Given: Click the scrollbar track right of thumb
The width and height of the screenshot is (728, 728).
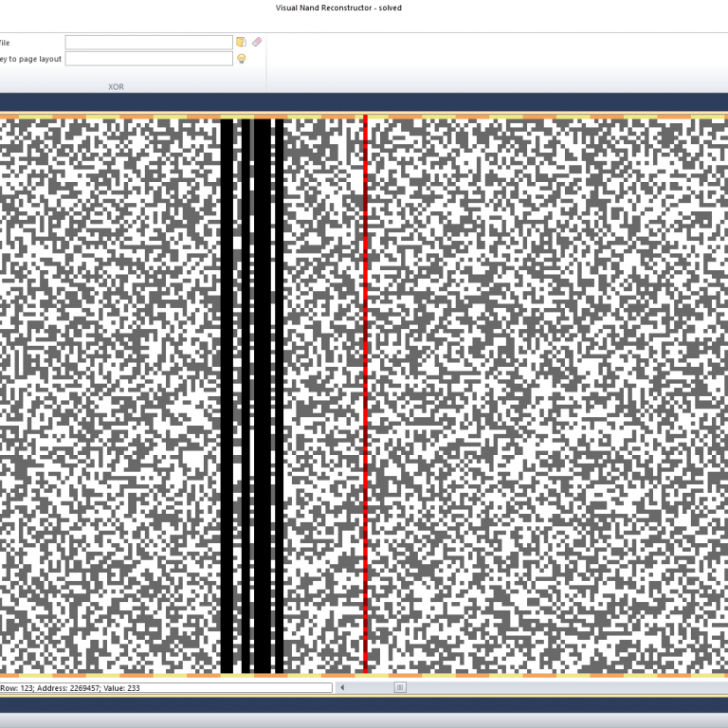Looking at the screenshot, I should [569, 687].
